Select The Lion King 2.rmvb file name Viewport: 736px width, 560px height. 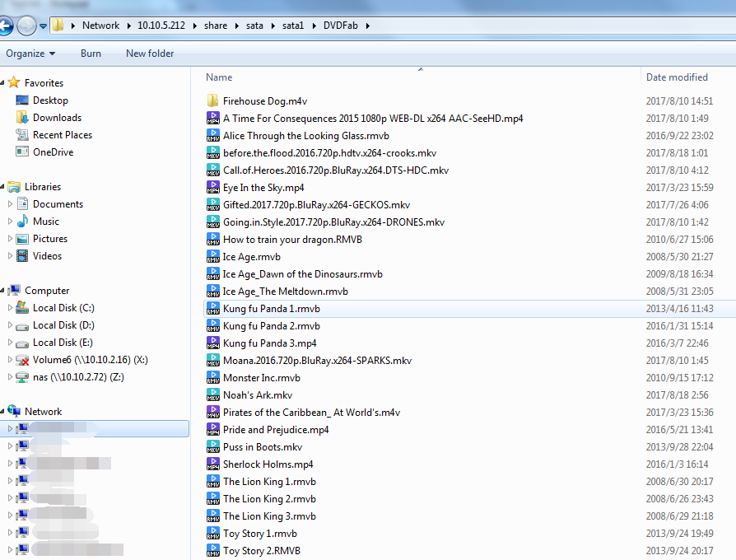click(x=269, y=499)
